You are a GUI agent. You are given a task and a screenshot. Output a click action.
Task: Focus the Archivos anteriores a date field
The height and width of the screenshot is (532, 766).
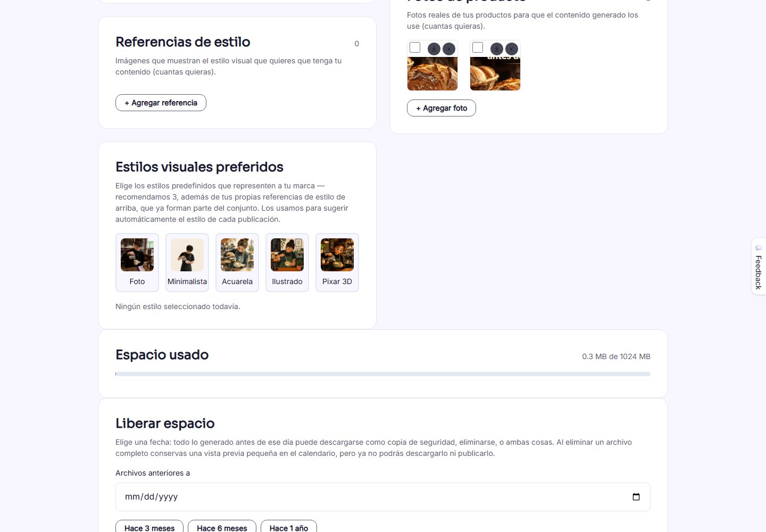point(383,497)
